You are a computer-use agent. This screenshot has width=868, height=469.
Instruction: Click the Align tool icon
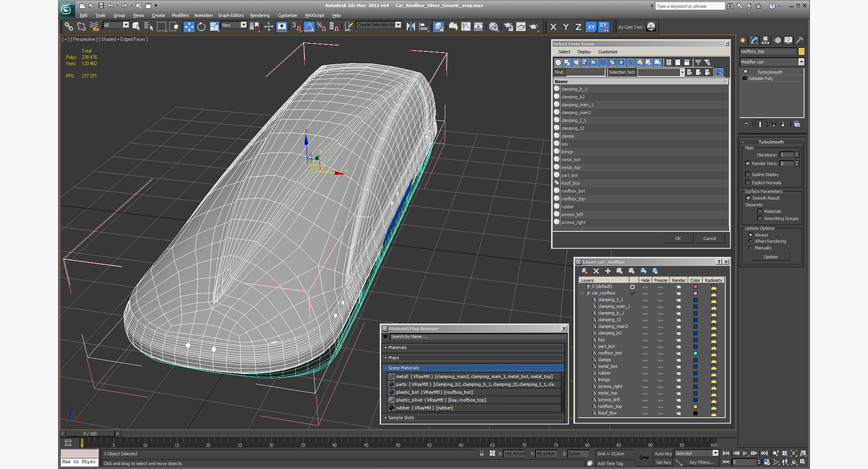coord(423,26)
